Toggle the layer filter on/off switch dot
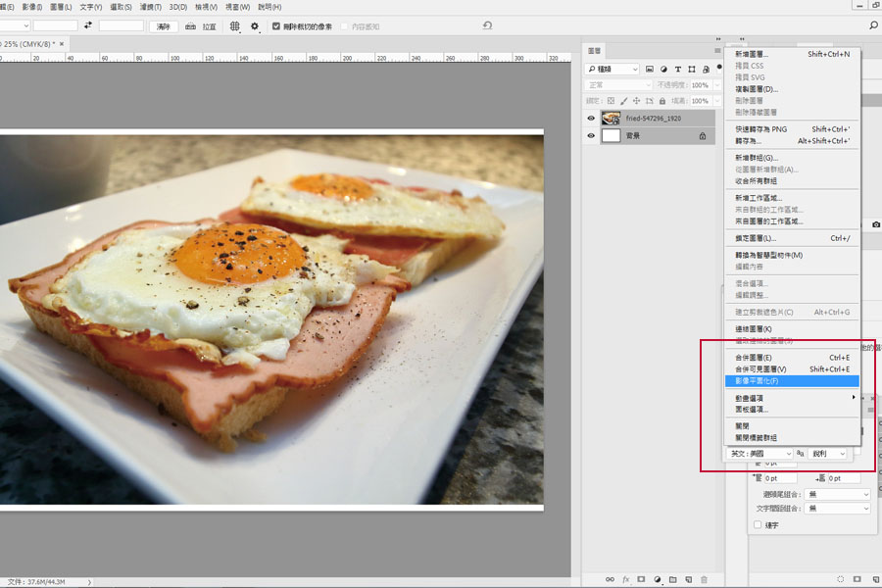Screen dimensions: 882x588 (719, 67)
